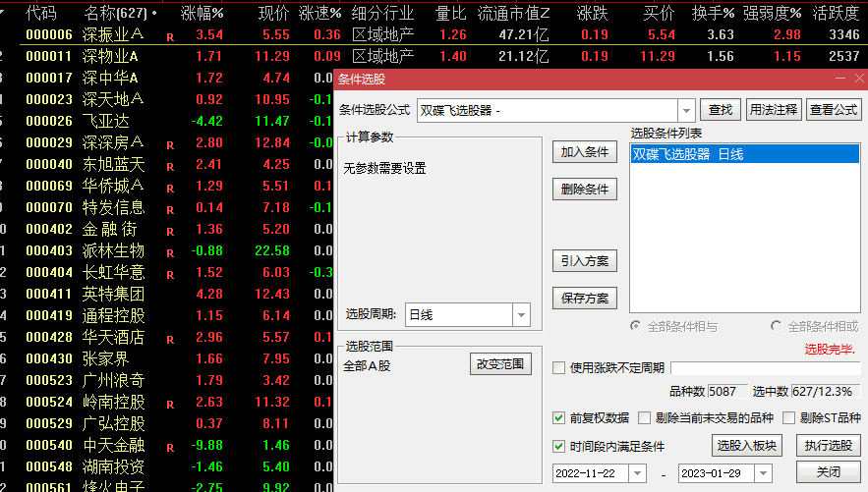Click the 关闭 button

828,472
